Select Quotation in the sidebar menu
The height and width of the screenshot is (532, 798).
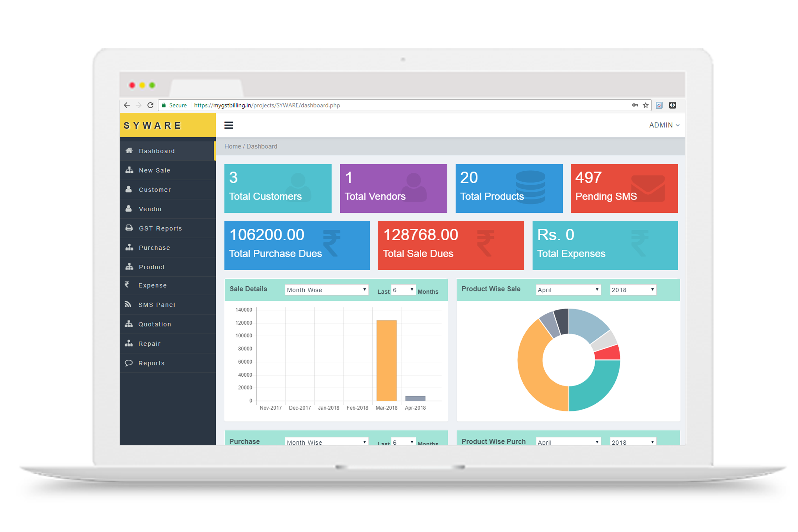(154, 324)
